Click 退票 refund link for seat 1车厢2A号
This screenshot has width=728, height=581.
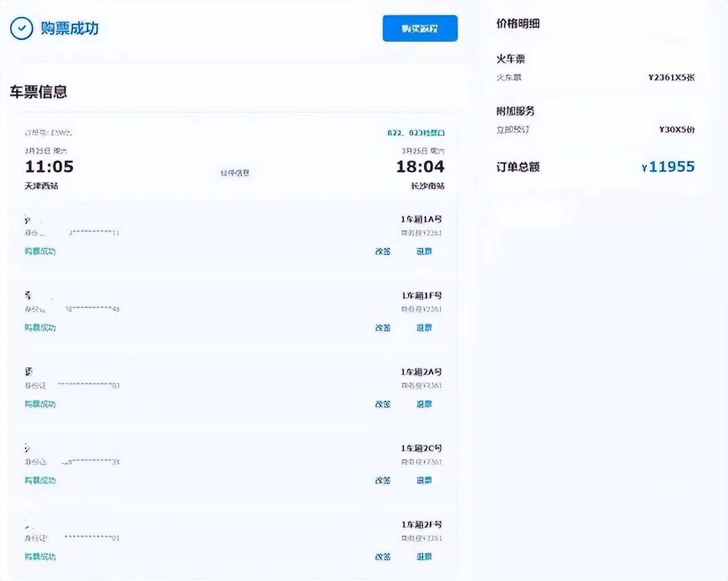[425, 404]
